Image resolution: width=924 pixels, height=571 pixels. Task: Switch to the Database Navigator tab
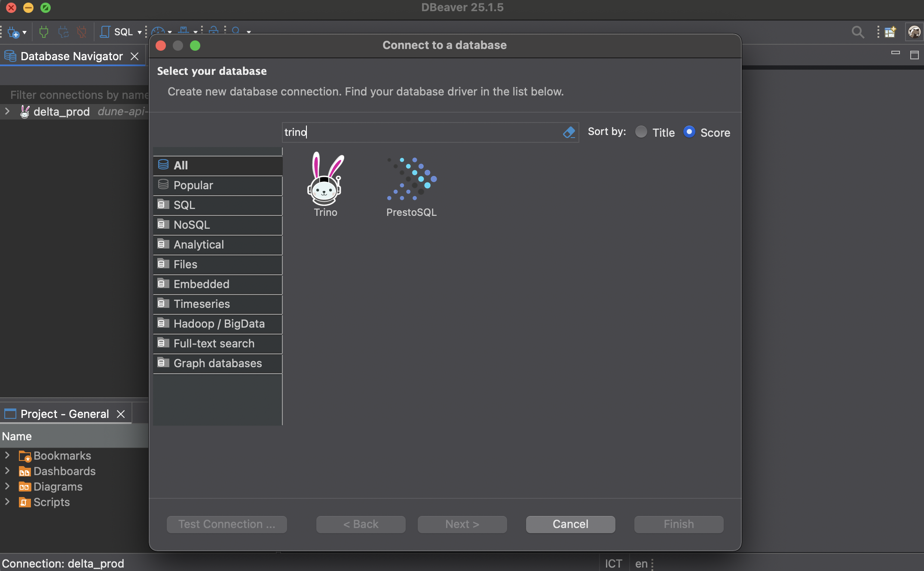tap(71, 56)
